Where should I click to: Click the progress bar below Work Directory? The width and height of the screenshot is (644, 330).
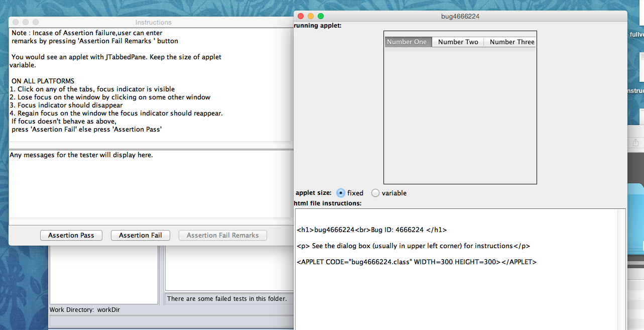tap(171, 320)
